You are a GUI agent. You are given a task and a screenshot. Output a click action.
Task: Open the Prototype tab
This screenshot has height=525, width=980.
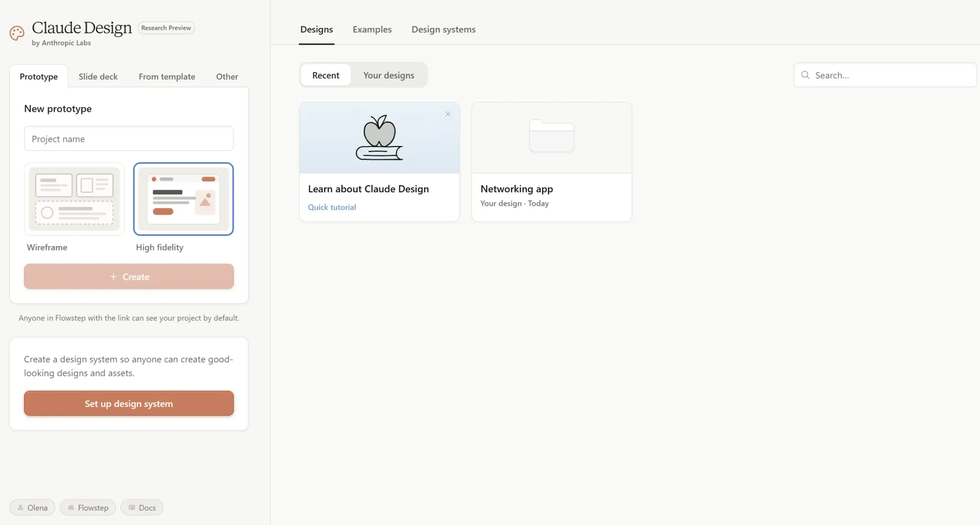point(39,76)
